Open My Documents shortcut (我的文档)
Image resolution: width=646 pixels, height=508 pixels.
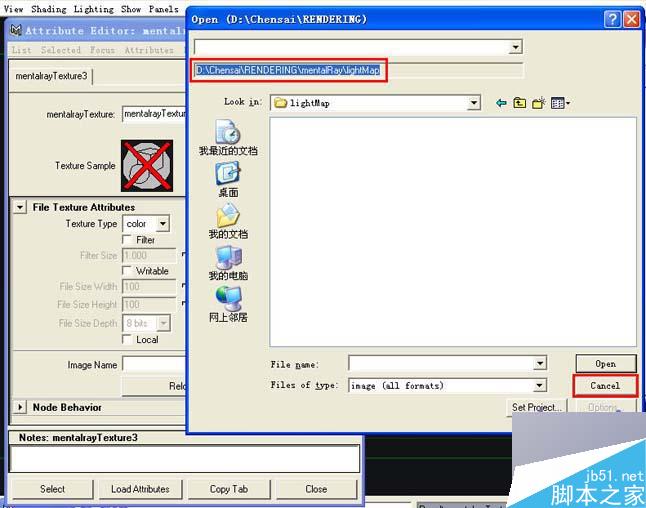point(228,221)
